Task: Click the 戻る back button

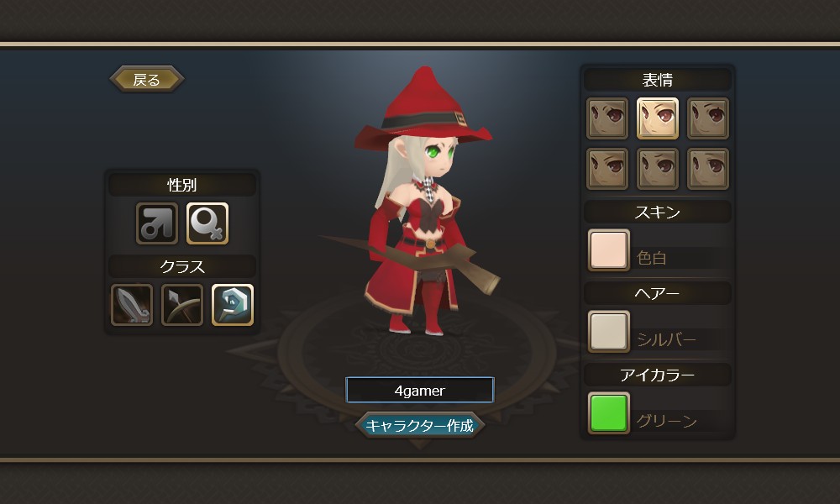Action: 147,79
